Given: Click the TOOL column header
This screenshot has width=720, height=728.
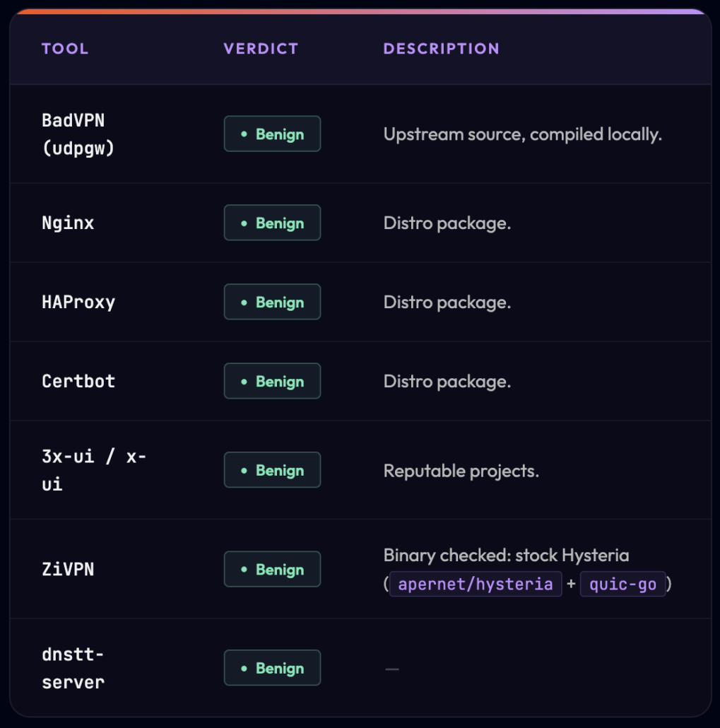Looking at the screenshot, I should [65, 49].
